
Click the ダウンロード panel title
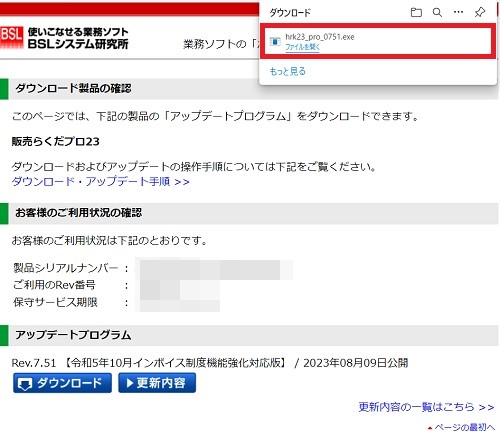[290, 13]
